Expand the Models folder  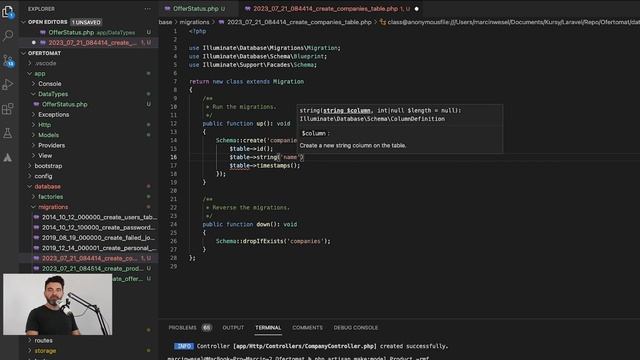(33, 135)
